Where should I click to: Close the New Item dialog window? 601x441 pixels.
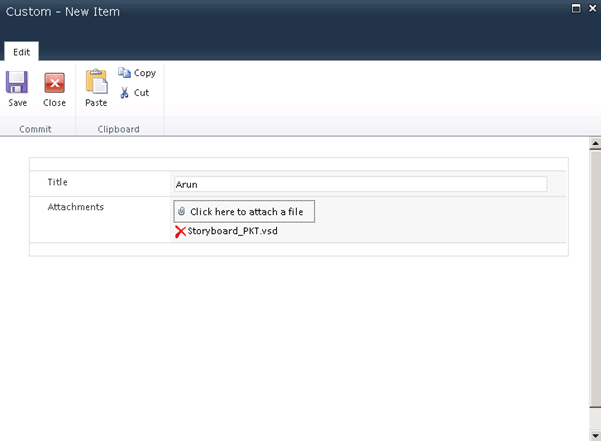pos(593,8)
